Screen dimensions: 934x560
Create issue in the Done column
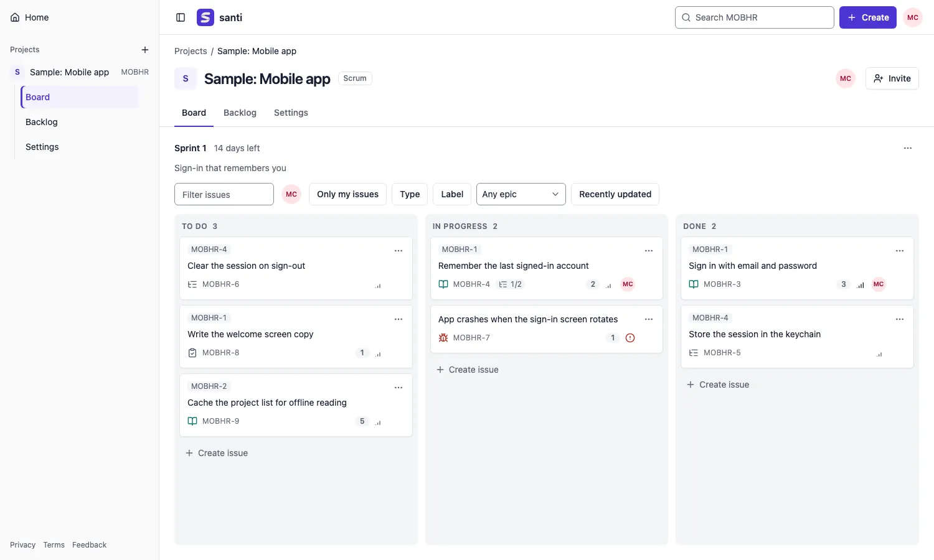click(718, 385)
